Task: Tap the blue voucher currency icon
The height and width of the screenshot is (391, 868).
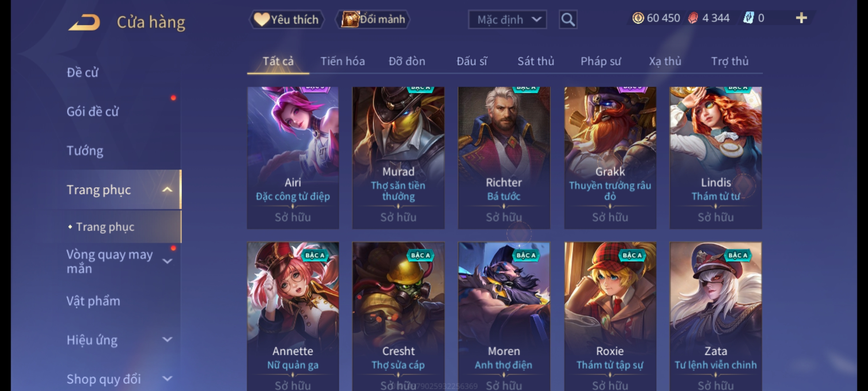Action: pyautogui.click(x=748, y=18)
